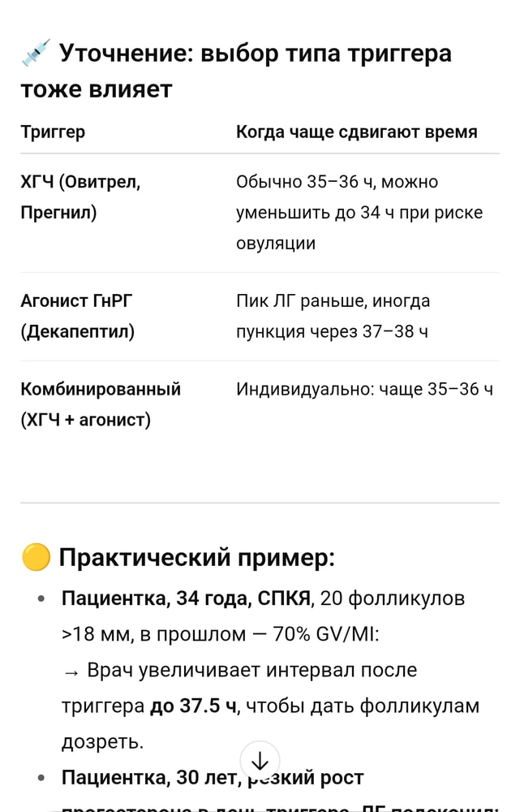Click the 'Индивидуально: чаще 35–36 ч' cell

(364, 389)
